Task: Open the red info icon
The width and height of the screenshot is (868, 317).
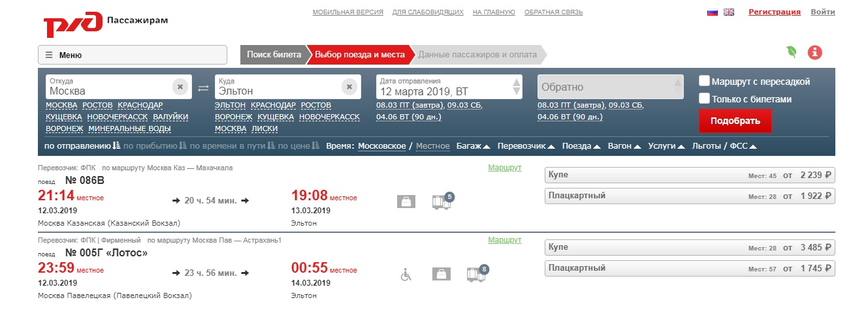Action: (x=814, y=53)
